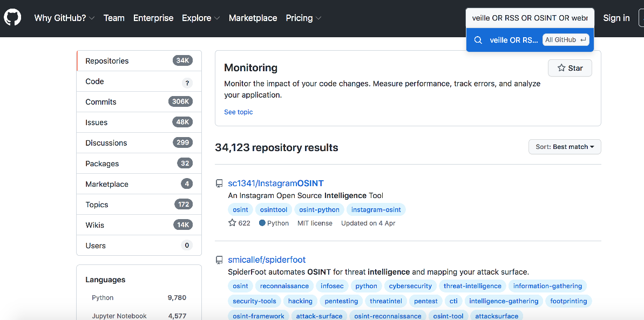Screen dimensions: 644x320
Task: Click the repository icon beside smicallef/spiderfoot
Action: tap(219, 260)
